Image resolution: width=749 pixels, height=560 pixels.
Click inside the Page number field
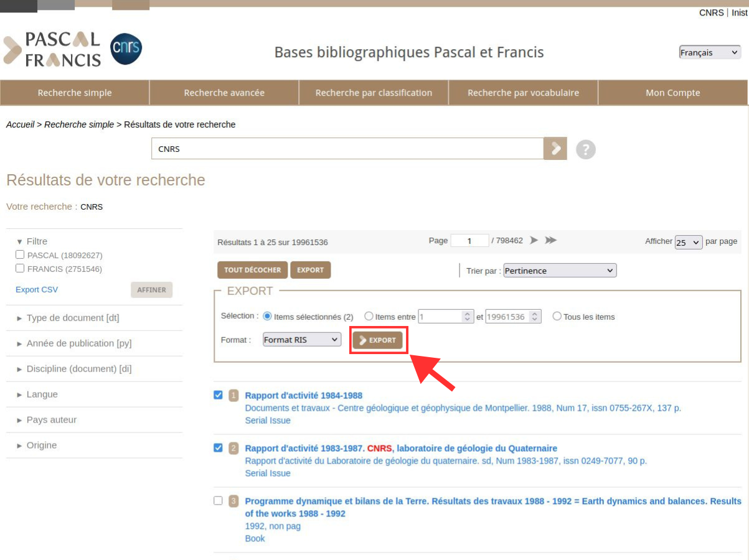(469, 240)
